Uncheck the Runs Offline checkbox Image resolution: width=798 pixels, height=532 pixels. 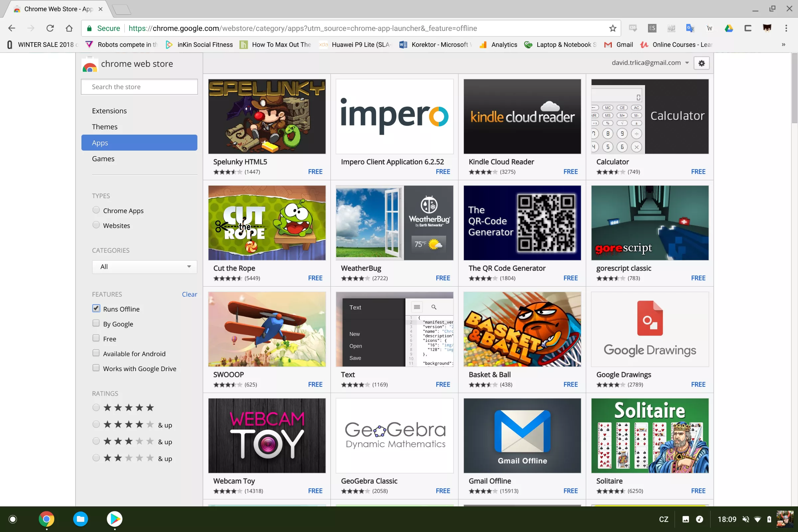(96, 309)
